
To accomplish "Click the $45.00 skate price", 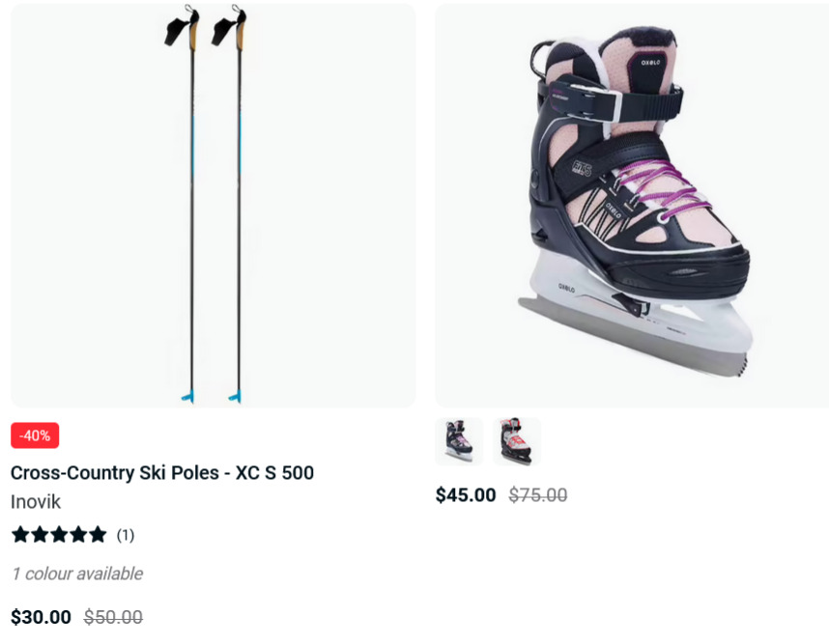I will [x=466, y=495].
